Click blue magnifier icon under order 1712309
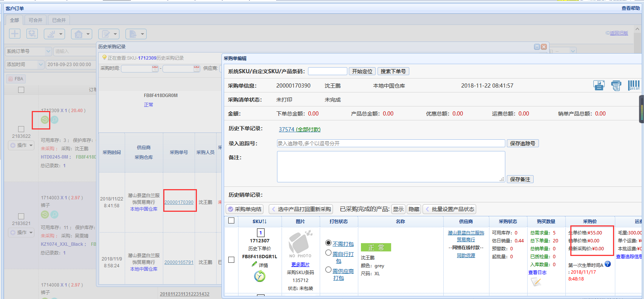This screenshot has width=644, height=299. coord(55,120)
